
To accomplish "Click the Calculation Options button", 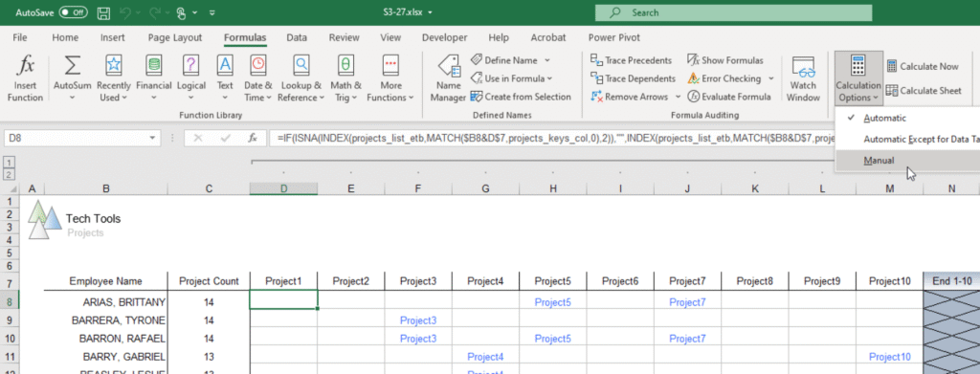I will 858,78.
